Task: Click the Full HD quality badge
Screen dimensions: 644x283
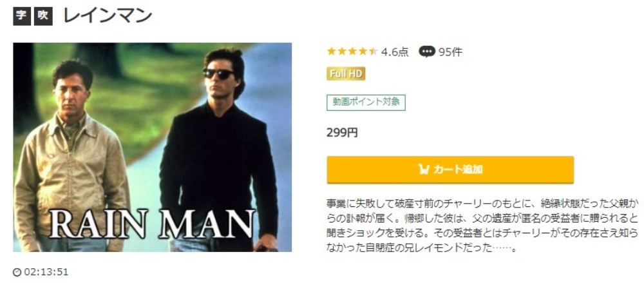Action: point(346,74)
